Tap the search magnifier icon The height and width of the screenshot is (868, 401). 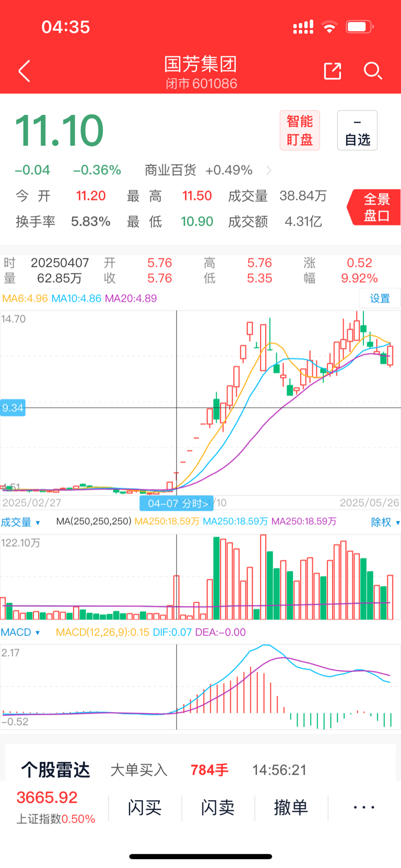373,71
